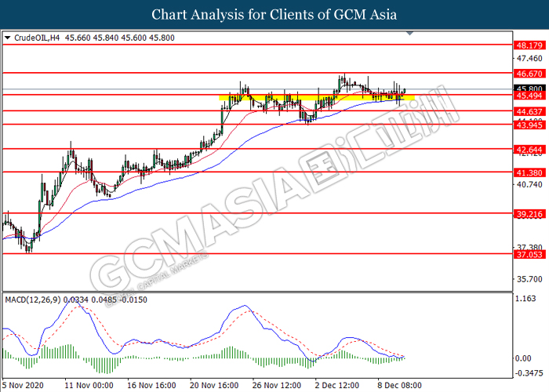
Task: Select the 41.380 red price level label
Action: coord(529,172)
